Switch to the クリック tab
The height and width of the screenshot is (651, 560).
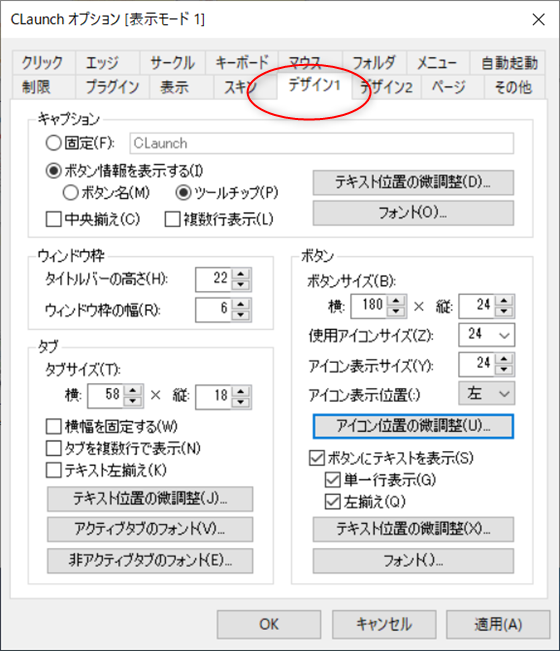(43, 63)
